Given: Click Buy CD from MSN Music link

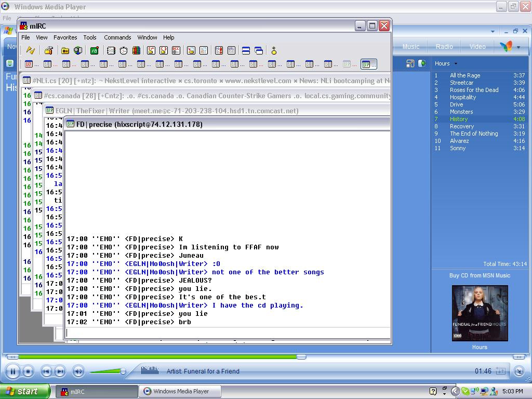Looking at the screenshot, I should (x=480, y=275).
